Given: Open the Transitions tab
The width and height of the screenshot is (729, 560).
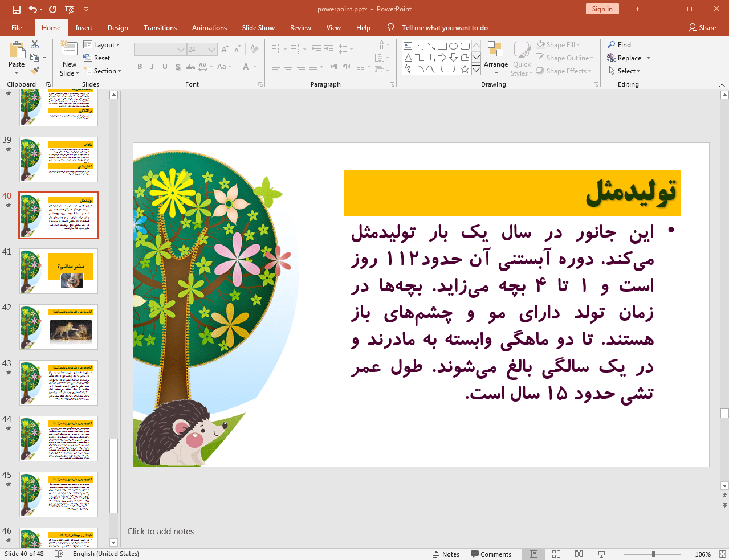Looking at the screenshot, I should coord(160,27).
